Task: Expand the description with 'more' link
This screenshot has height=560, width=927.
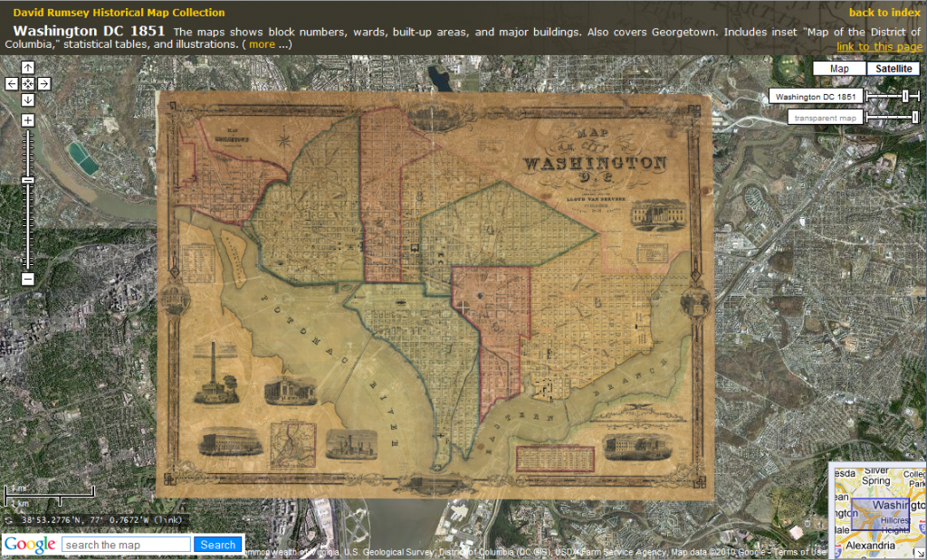Action: (262, 44)
